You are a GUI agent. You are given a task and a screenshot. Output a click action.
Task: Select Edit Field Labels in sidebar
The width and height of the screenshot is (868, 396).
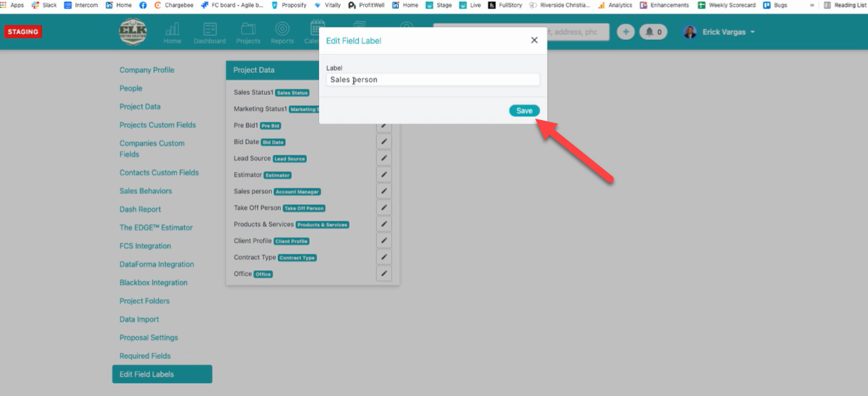(x=162, y=374)
